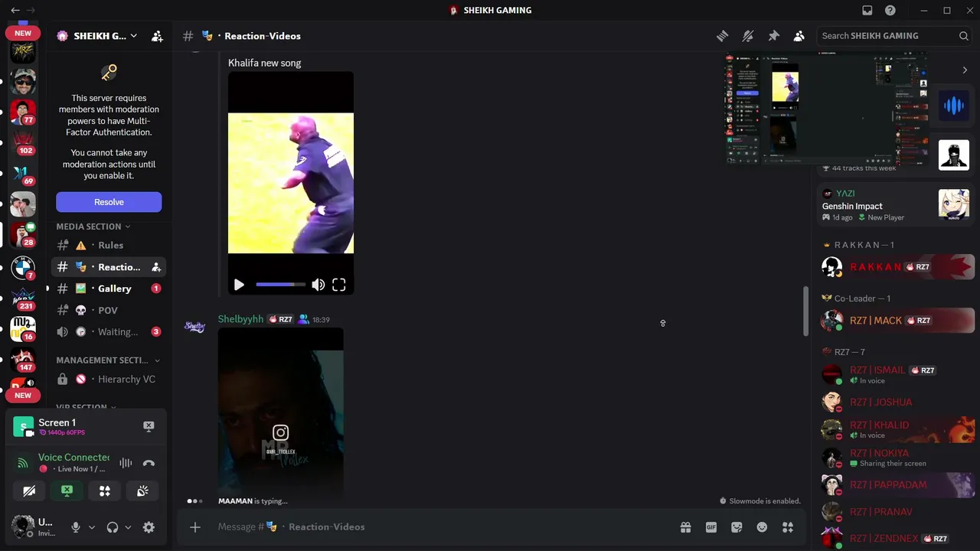Image resolution: width=980 pixels, height=551 pixels.
Task: Show pinned messages
Action: tap(773, 36)
